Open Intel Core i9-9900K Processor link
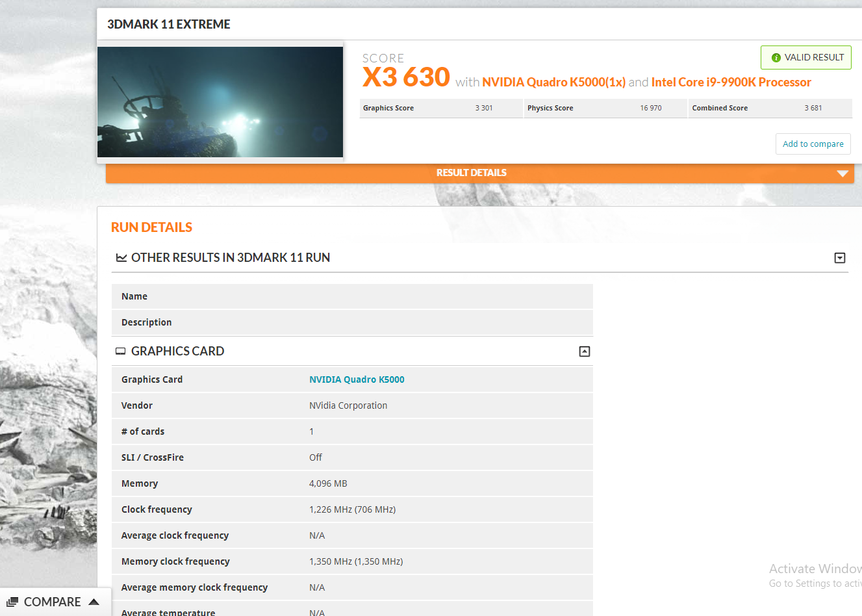Image resolution: width=862 pixels, height=616 pixels. point(731,82)
